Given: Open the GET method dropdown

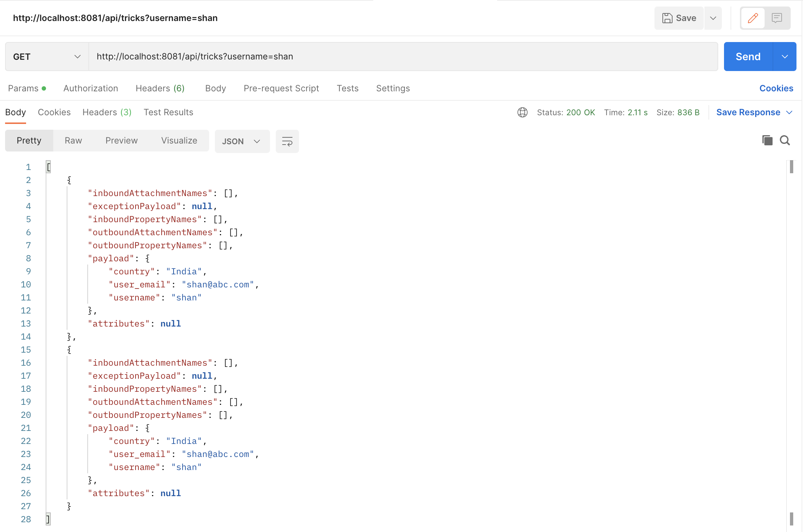Looking at the screenshot, I should pyautogui.click(x=47, y=57).
